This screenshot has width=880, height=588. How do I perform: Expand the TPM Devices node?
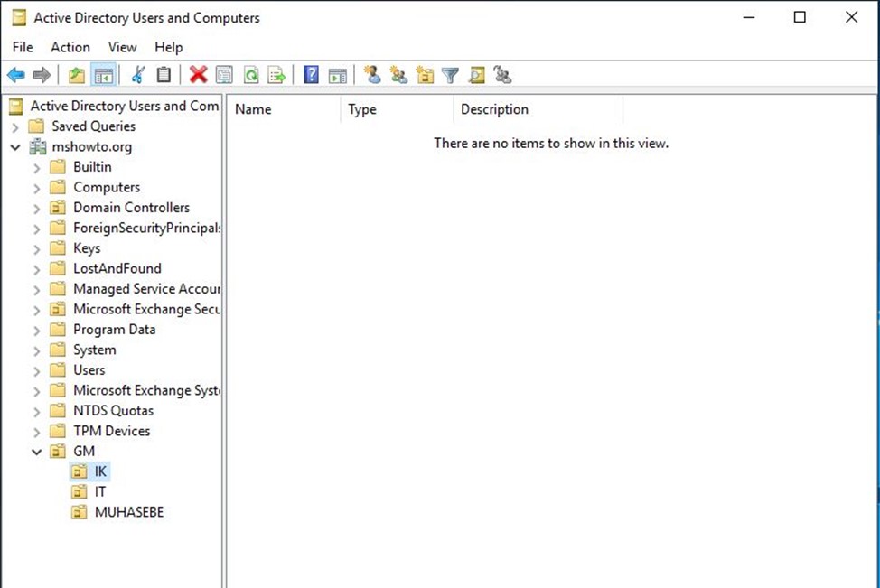coord(37,432)
